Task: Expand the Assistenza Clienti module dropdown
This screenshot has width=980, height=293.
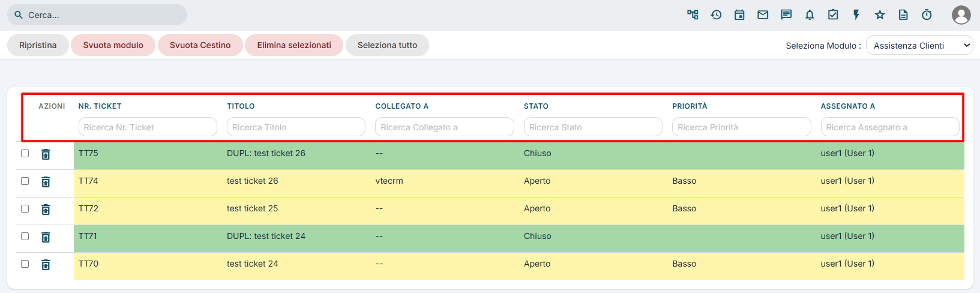Action: (x=919, y=45)
